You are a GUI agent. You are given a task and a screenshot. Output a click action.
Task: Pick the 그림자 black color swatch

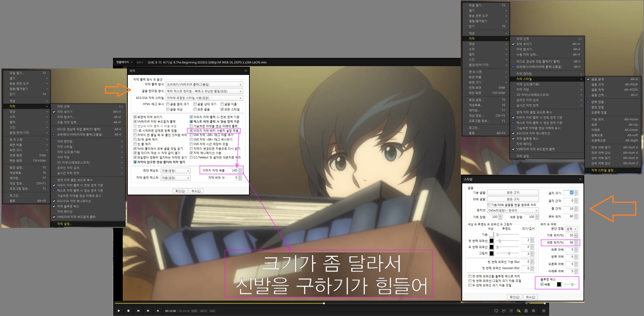click(x=492, y=253)
